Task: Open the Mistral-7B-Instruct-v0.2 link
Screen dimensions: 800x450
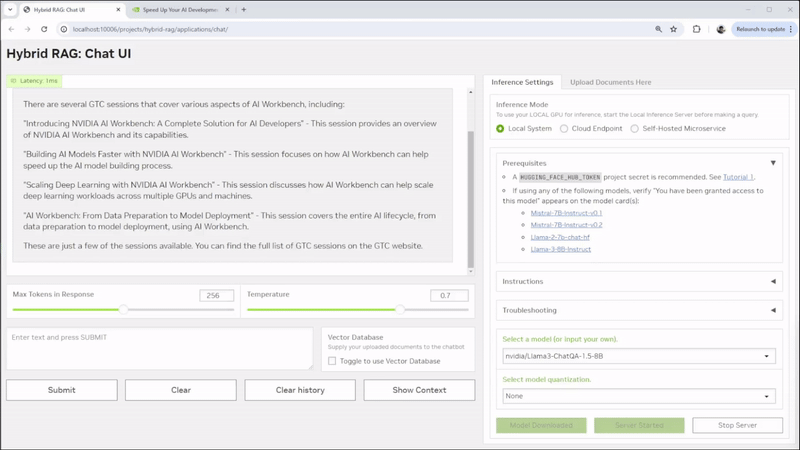Action: [x=566, y=225]
